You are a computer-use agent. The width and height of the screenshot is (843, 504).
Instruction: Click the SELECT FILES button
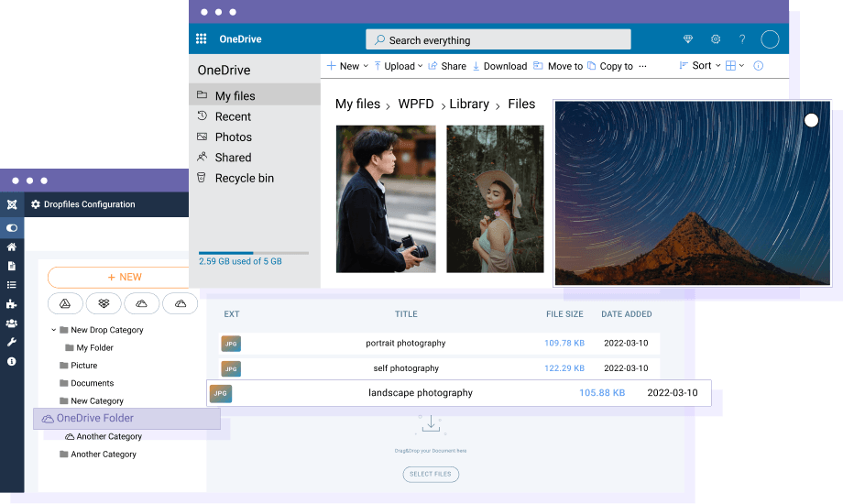pyautogui.click(x=431, y=474)
